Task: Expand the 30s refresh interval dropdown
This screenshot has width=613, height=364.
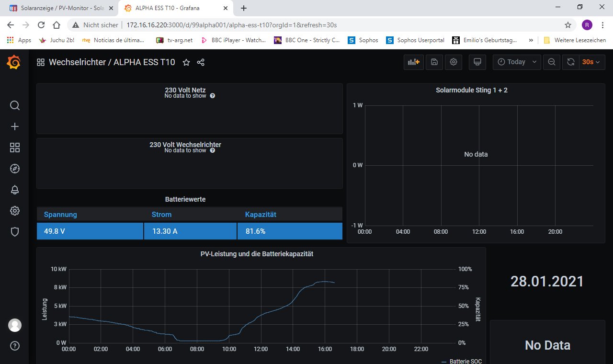Action: 590,62
